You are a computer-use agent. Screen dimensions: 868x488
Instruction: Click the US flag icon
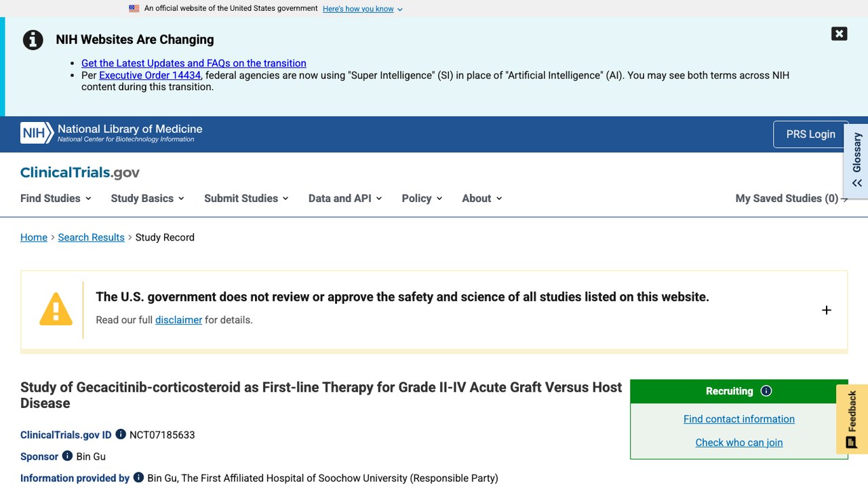click(134, 9)
